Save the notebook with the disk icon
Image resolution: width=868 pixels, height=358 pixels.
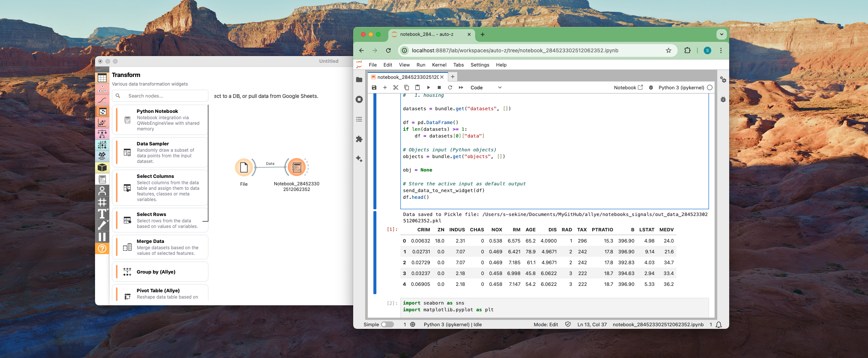point(374,87)
